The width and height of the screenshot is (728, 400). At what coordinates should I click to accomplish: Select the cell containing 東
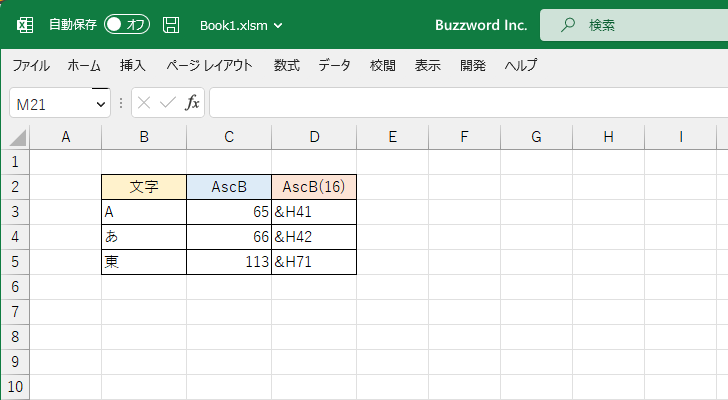click(144, 262)
